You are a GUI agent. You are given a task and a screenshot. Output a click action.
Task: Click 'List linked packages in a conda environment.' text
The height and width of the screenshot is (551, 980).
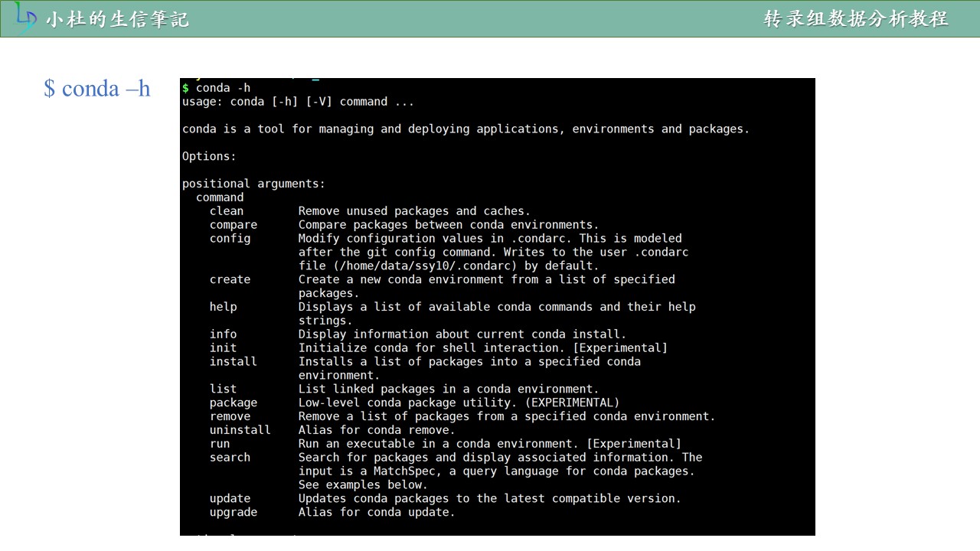[449, 390]
